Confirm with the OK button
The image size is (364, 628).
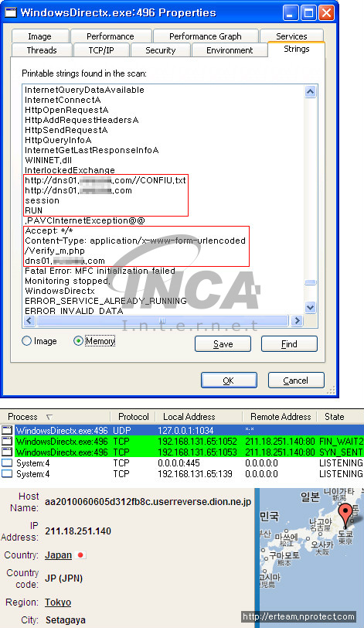[229, 381]
